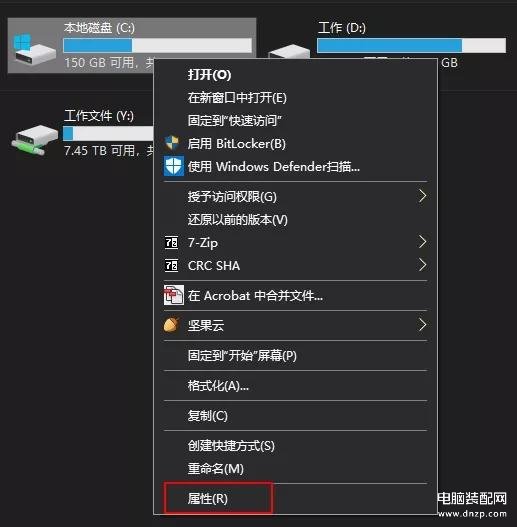The image size is (517, 527).
Task: Click the 7-Zip menu icon
Action: click(171, 242)
